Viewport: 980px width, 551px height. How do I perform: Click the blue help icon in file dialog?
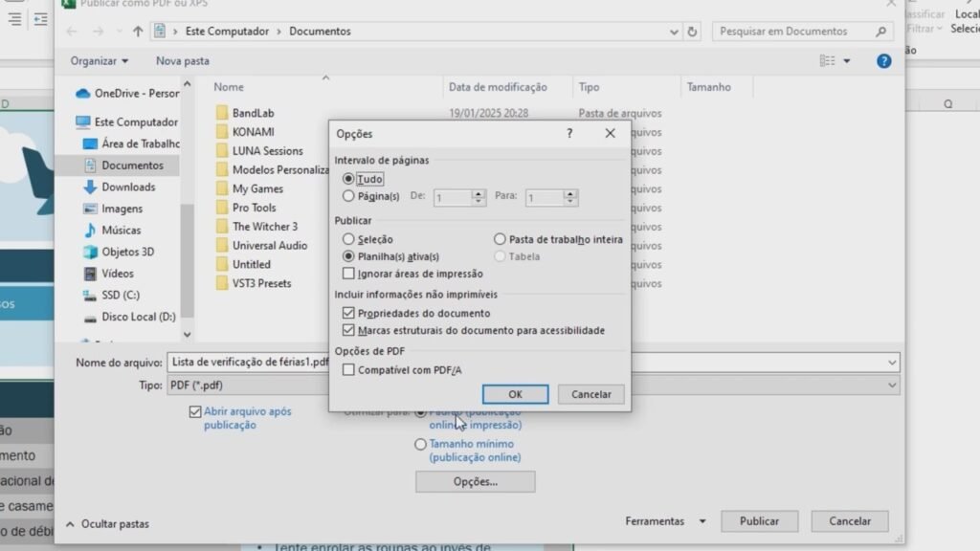click(884, 61)
